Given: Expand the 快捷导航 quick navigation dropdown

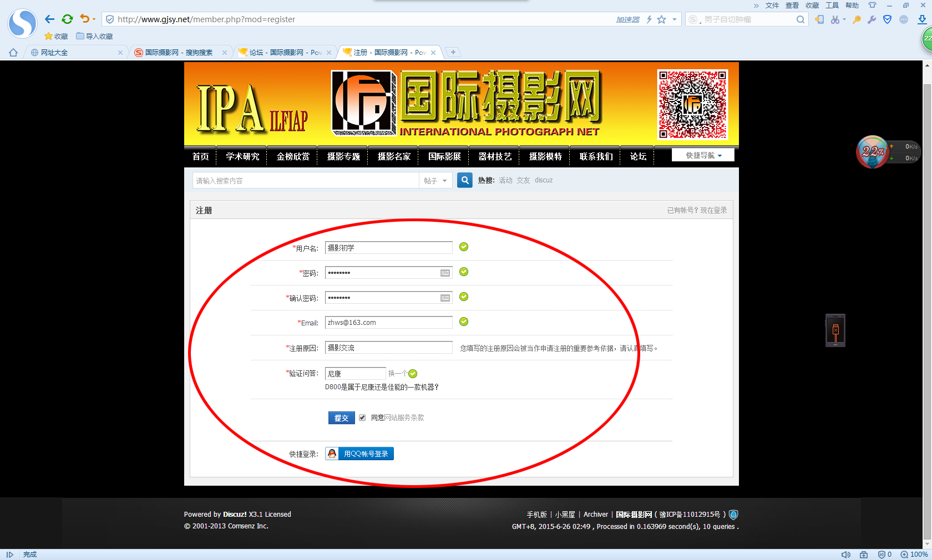Looking at the screenshot, I should [x=702, y=155].
